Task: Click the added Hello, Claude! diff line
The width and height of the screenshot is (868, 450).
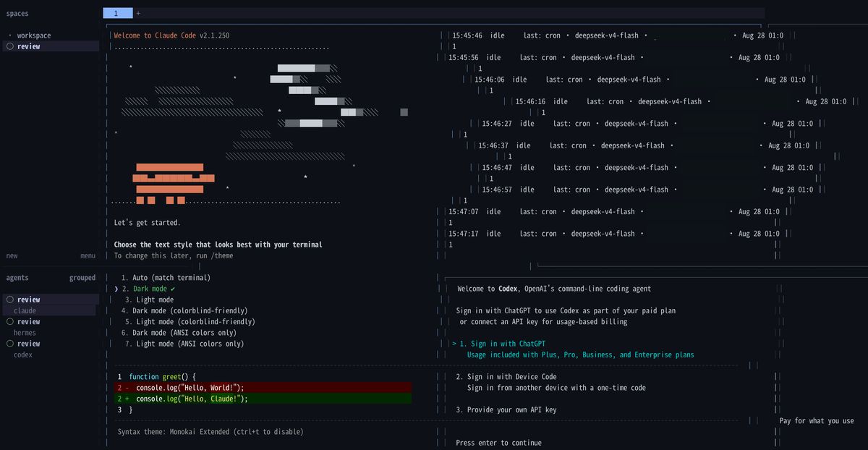Action: click(x=264, y=399)
